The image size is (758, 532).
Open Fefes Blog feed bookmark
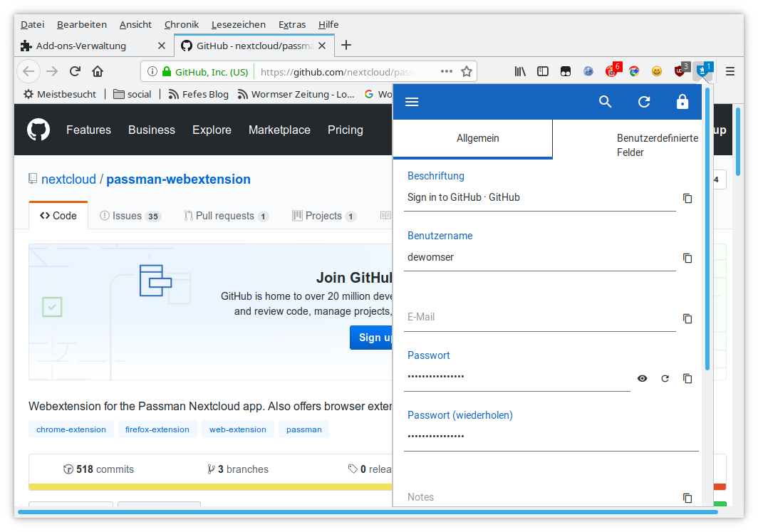pos(198,94)
